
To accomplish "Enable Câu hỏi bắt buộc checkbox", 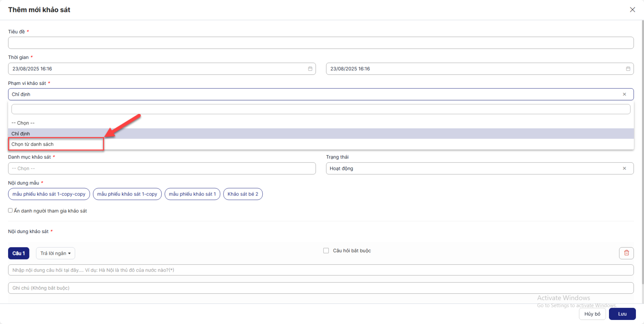I will tap(326, 251).
